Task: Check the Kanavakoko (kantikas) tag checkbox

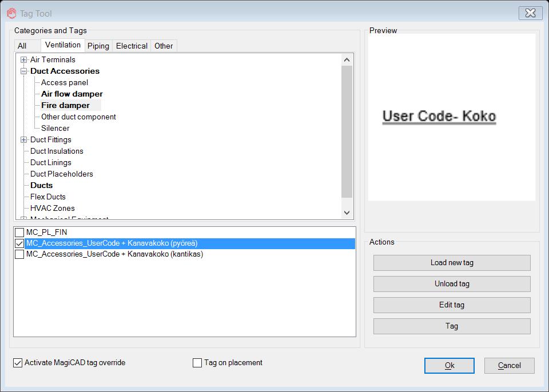Action: [x=19, y=254]
